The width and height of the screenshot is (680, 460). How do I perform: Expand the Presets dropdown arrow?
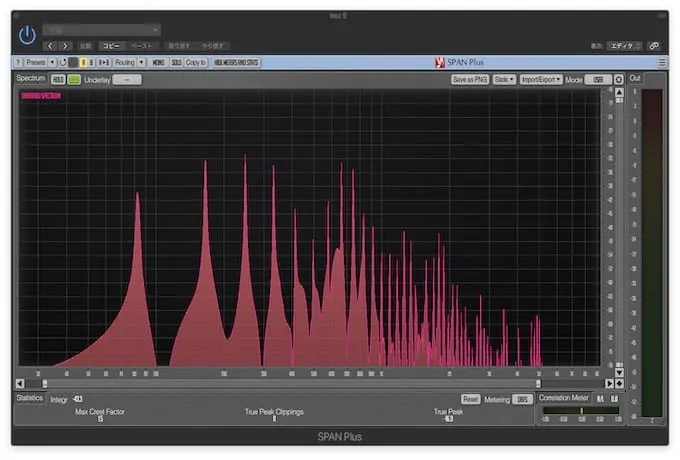pyautogui.click(x=52, y=62)
